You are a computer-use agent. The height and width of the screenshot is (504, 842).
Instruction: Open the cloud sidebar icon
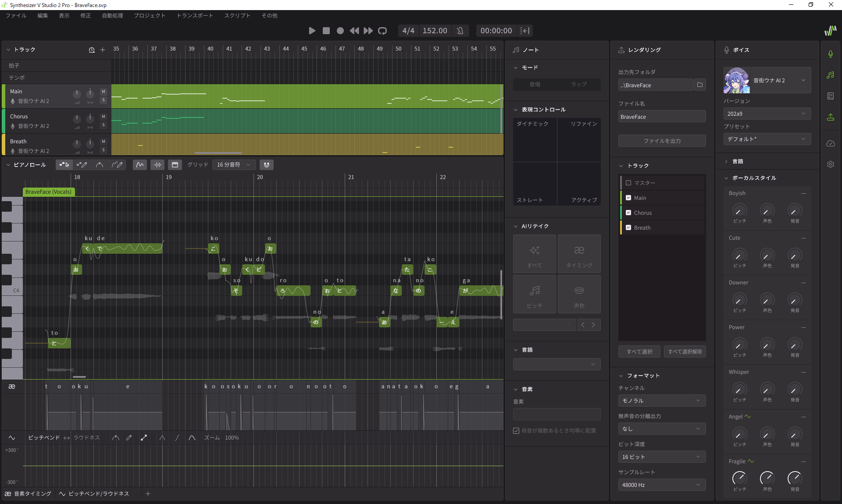click(831, 143)
